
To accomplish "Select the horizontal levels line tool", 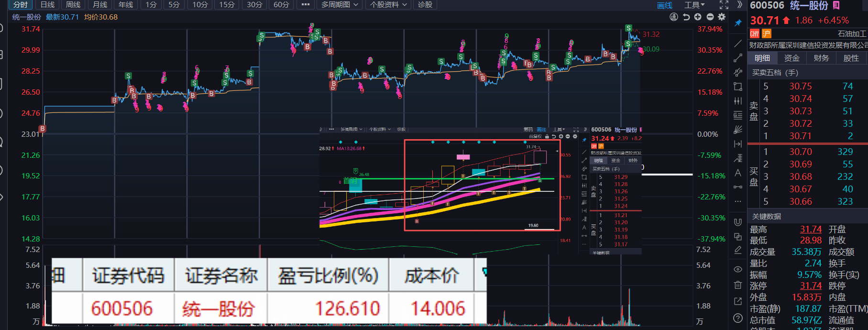I will [x=738, y=115].
